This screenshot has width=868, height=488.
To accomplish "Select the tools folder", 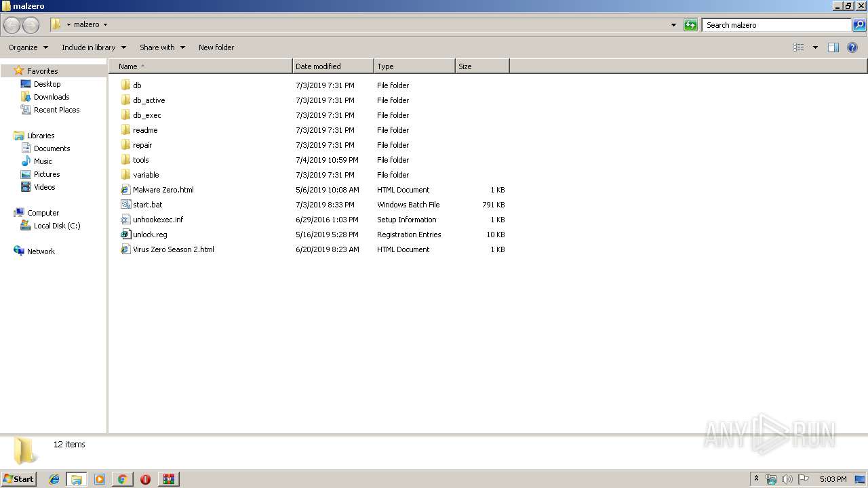I will tap(140, 160).
